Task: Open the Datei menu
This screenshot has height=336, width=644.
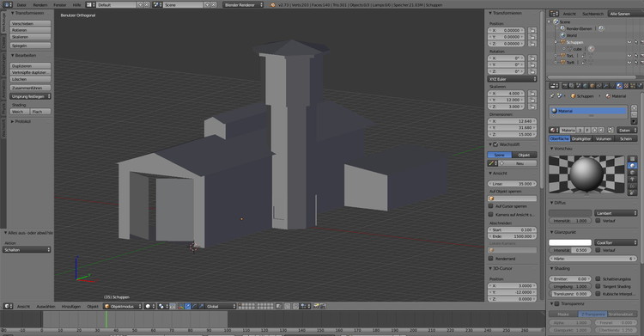Action: click(21, 5)
